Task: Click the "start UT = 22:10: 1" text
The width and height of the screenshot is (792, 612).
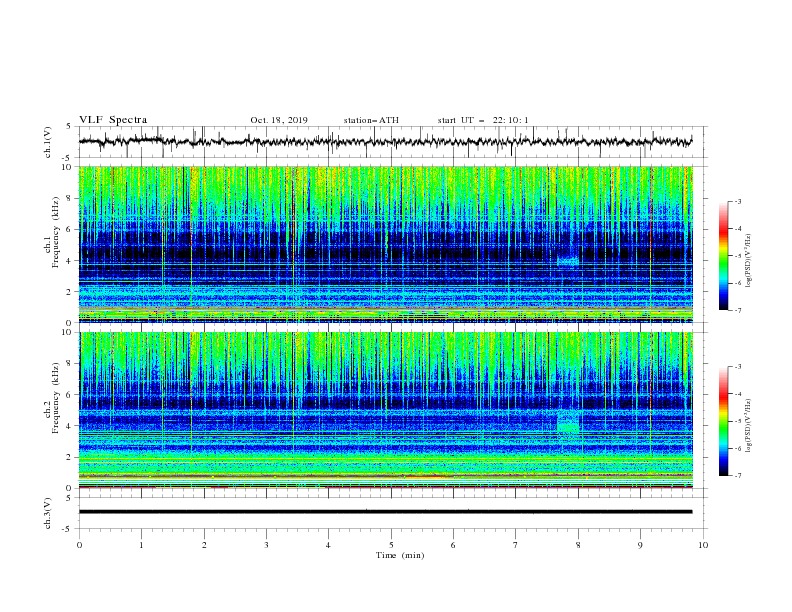Action: click(483, 120)
